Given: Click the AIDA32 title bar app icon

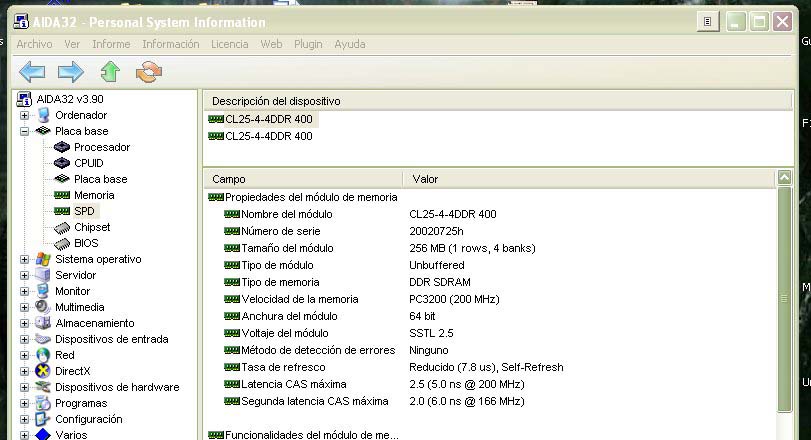Looking at the screenshot, I should point(21,22).
